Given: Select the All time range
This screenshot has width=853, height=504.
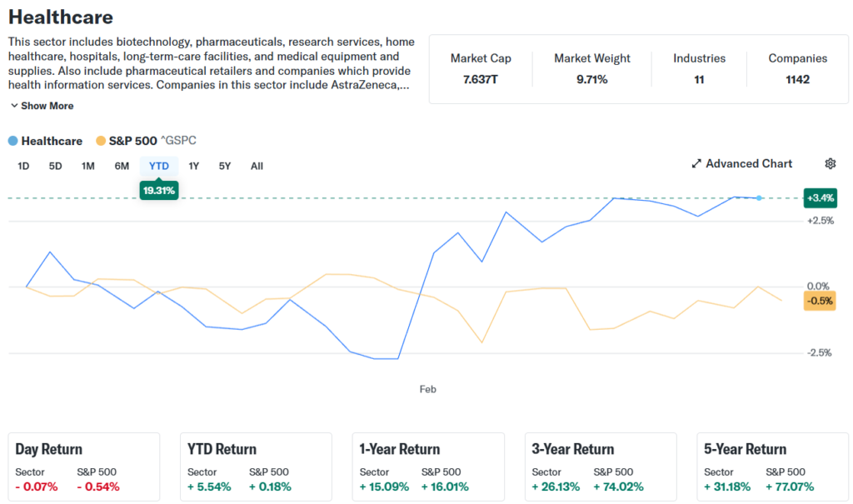Looking at the screenshot, I should (x=257, y=166).
